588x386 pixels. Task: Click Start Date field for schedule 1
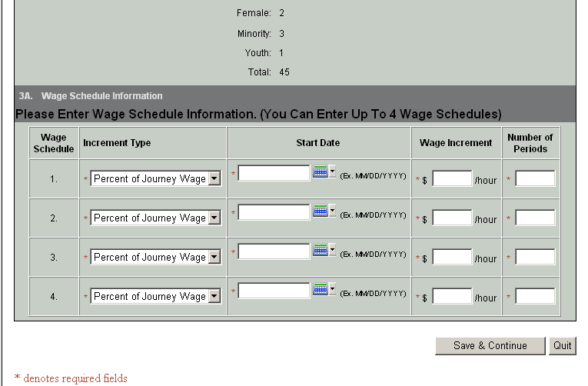click(274, 174)
